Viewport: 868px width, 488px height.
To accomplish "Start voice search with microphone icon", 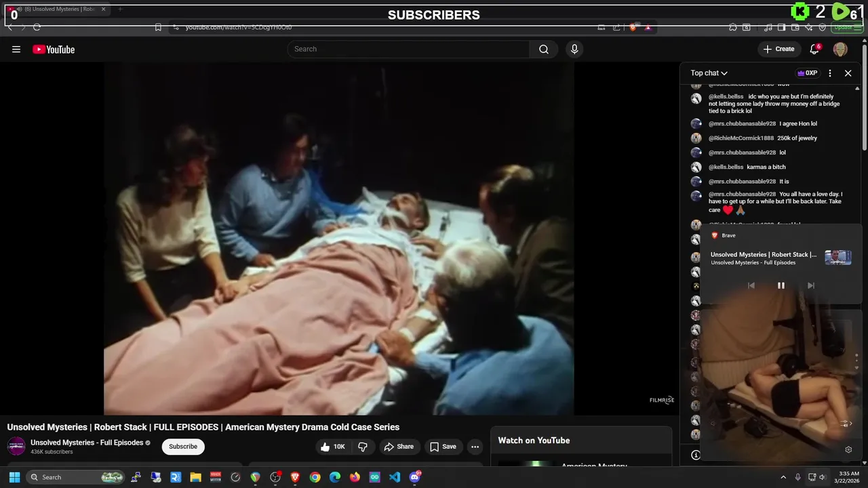I will tap(574, 49).
